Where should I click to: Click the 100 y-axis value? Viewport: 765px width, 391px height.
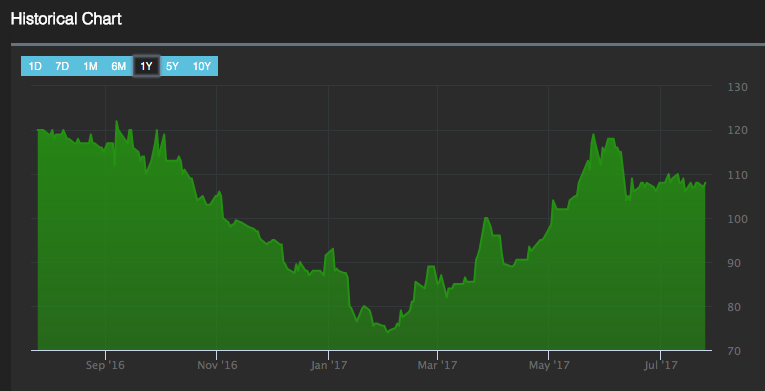737,219
